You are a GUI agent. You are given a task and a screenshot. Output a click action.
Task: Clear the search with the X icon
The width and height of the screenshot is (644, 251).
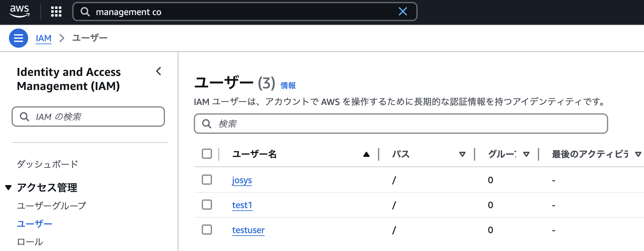403,12
